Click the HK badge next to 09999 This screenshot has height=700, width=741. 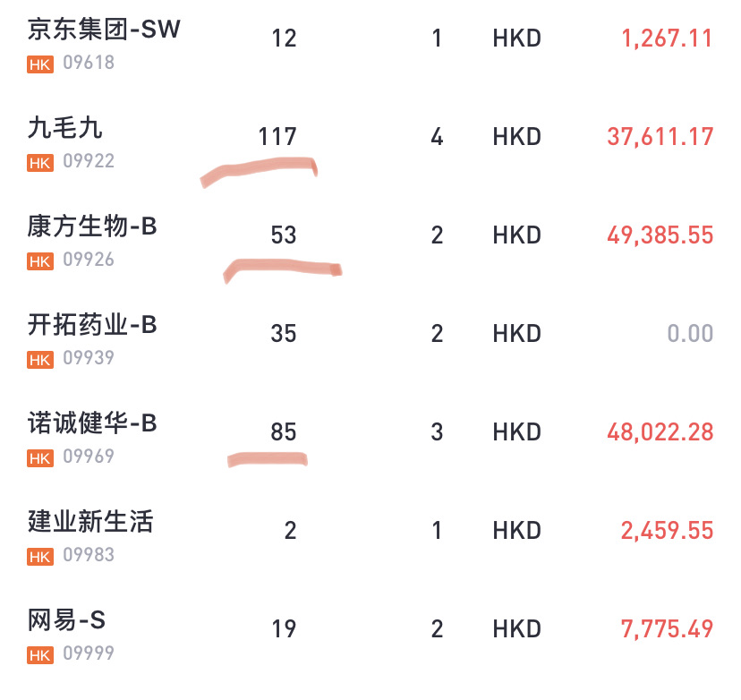tap(40, 655)
